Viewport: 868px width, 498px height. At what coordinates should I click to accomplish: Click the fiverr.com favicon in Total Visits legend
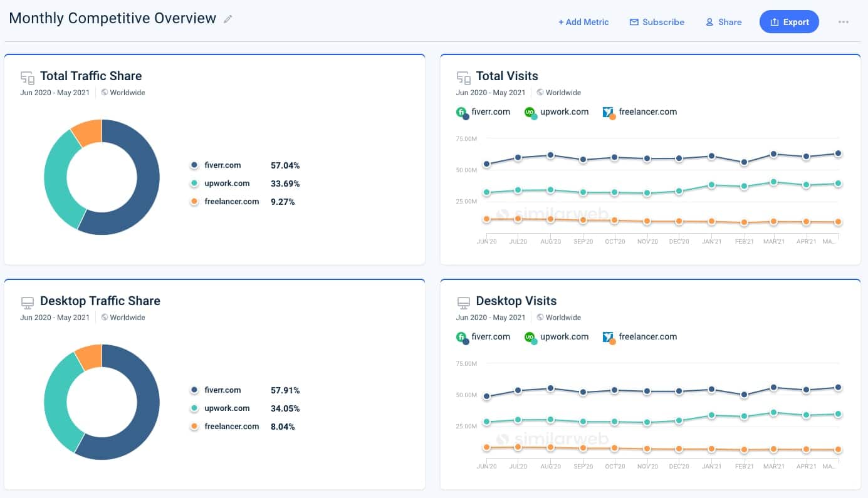tap(462, 112)
